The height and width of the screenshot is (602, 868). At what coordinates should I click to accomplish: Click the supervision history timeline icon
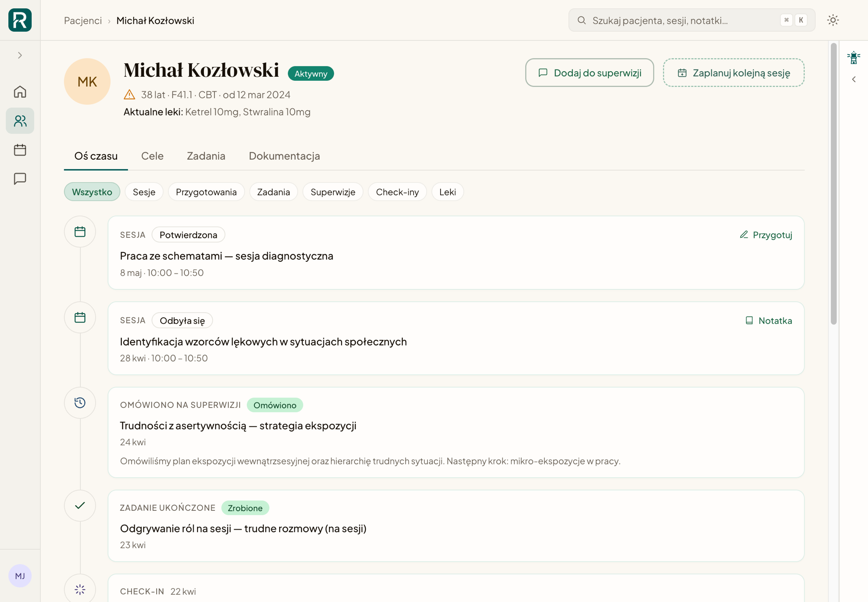click(80, 402)
